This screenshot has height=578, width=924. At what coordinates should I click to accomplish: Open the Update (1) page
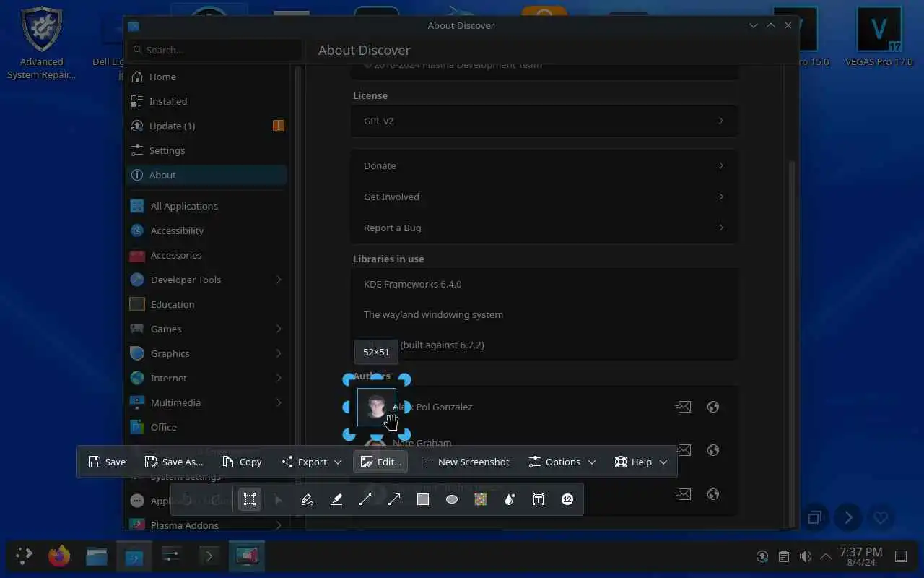click(206, 126)
